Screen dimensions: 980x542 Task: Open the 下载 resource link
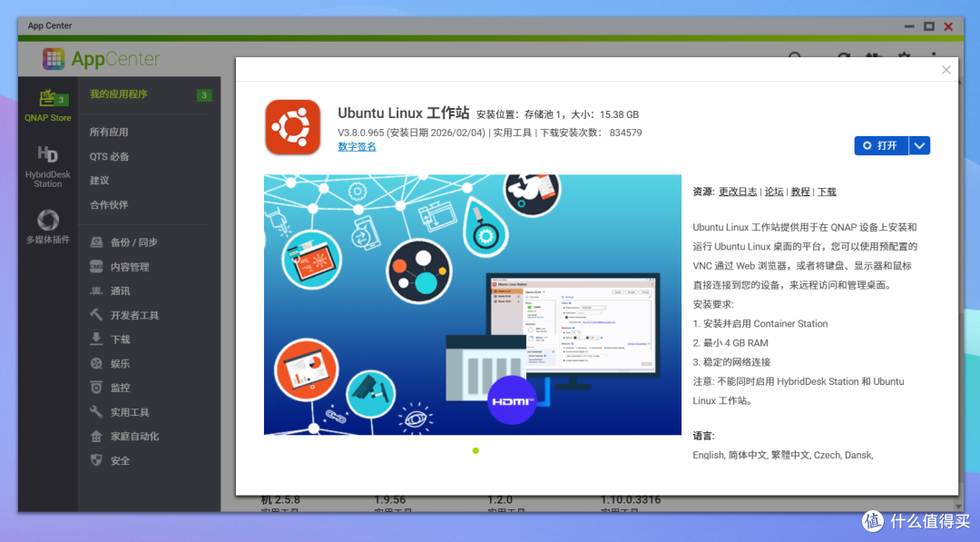pyautogui.click(x=827, y=192)
